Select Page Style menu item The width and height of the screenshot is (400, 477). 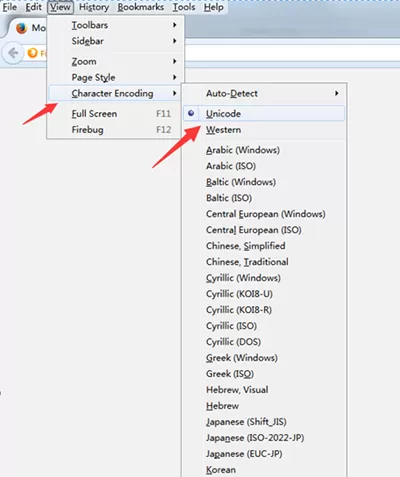[114, 77]
